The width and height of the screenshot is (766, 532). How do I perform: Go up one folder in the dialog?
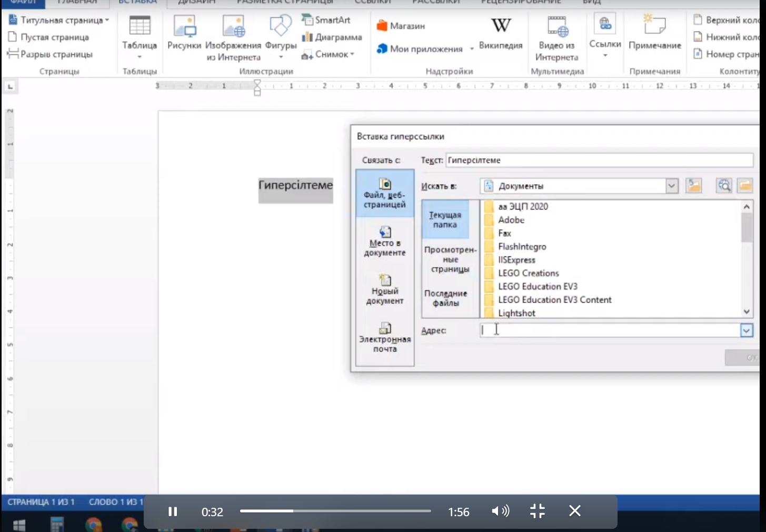pos(694,186)
